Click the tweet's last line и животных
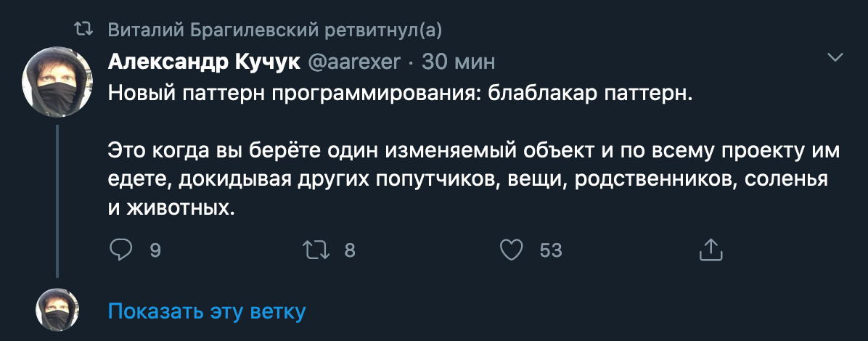 click(173, 209)
